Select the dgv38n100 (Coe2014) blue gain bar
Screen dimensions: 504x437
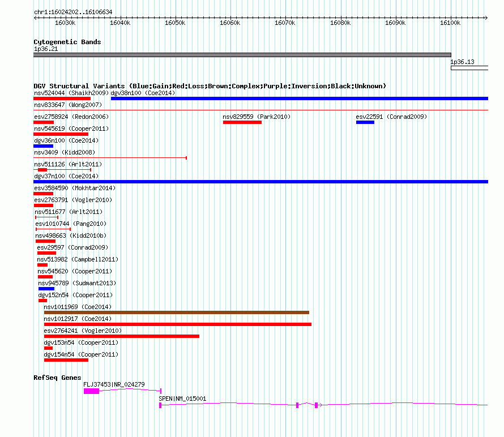(x=299, y=98)
